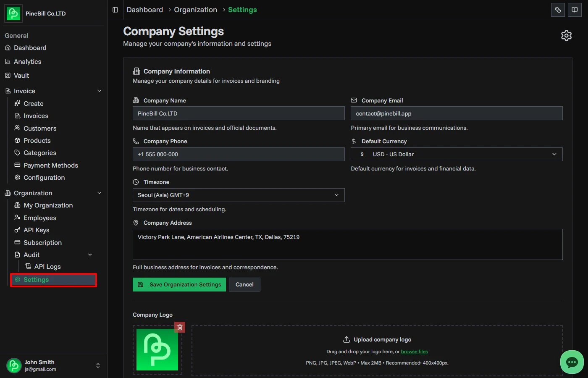Click the gear icon beside Company Settings heading
The height and width of the screenshot is (378, 588).
coord(566,36)
